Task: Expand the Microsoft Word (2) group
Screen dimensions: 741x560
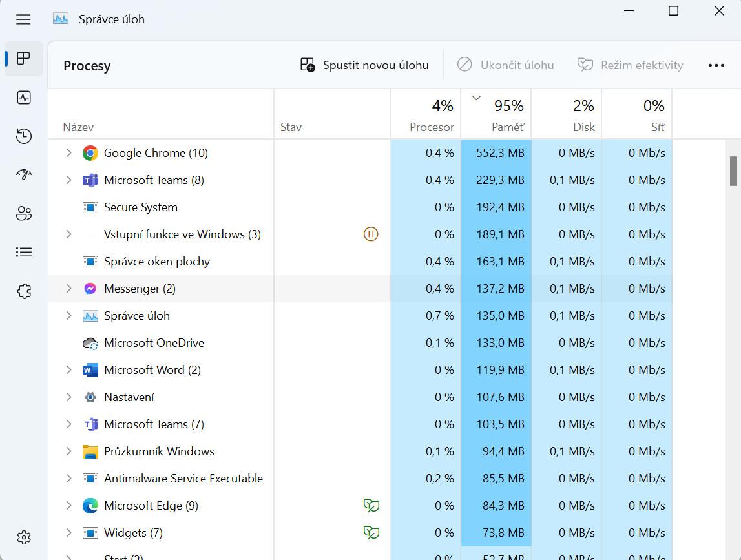Action: coord(69,370)
